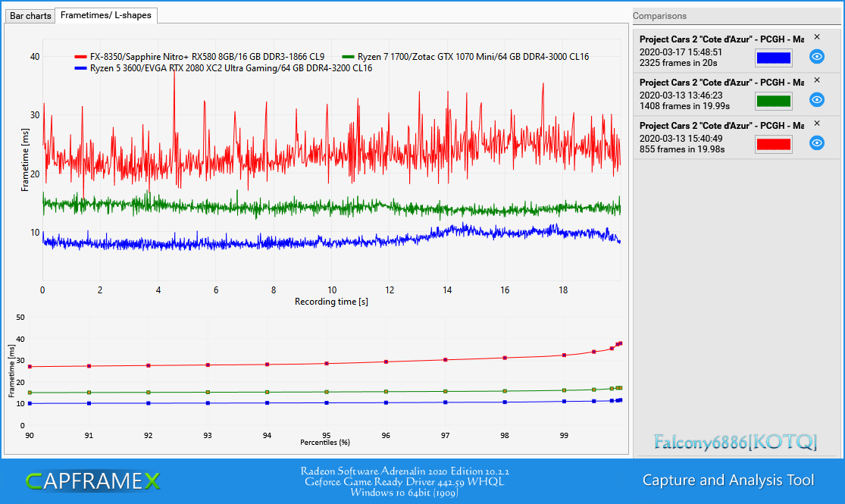
Task: Click the Radeon Software Adrenalin driver text
Action: [x=405, y=471]
